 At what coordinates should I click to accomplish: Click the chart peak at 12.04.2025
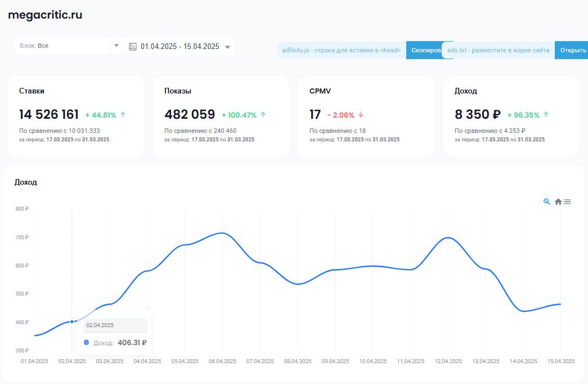pos(448,238)
